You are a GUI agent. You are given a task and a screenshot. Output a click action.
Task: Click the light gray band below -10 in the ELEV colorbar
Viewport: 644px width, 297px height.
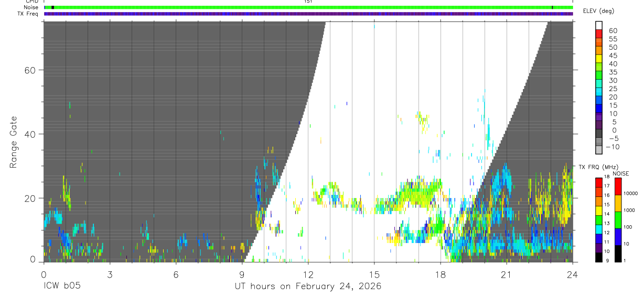[x=599, y=150]
